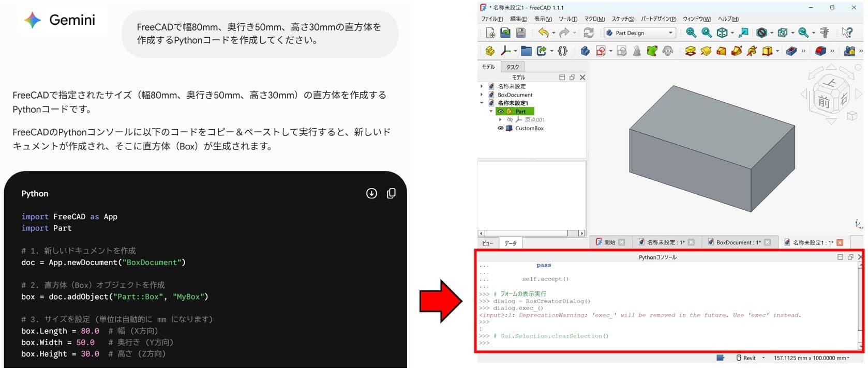Click the curly braces variable set icon
The height and width of the screenshot is (372, 868).
tap(563, 51)
